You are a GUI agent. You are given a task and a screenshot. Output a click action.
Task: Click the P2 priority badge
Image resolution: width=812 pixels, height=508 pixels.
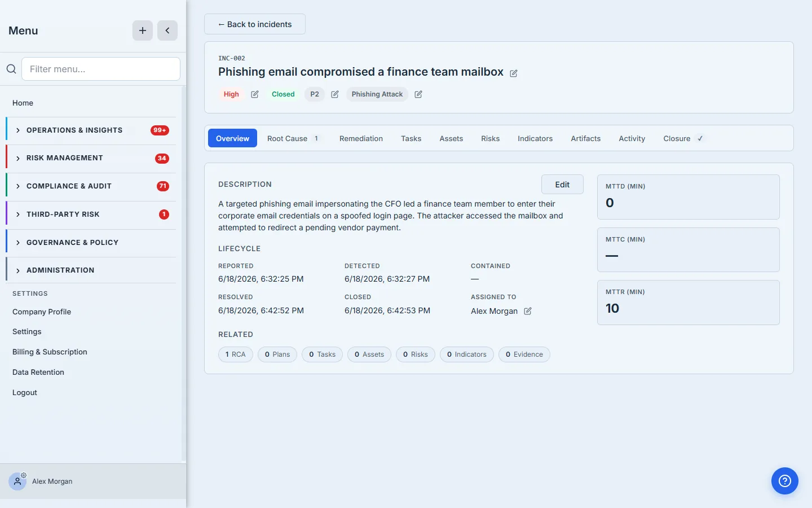315,94
